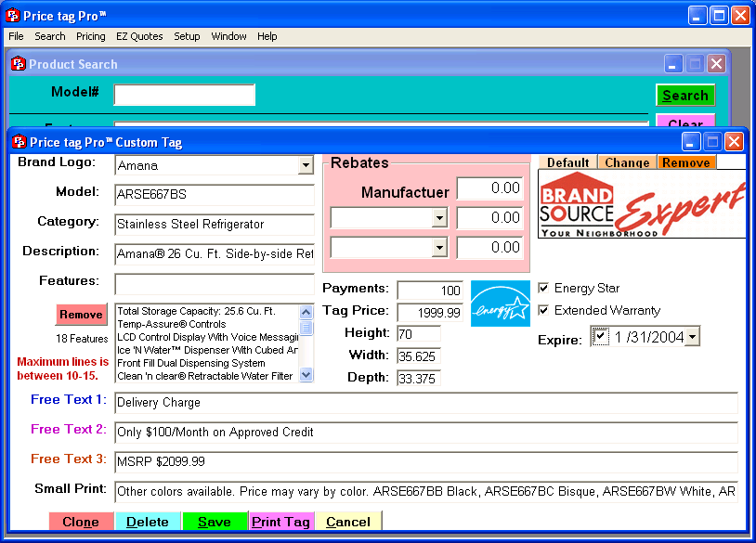This screenshot has width=756, height=543.
Task: Open the first rebate type dropdown
Action: coord(438,218)
